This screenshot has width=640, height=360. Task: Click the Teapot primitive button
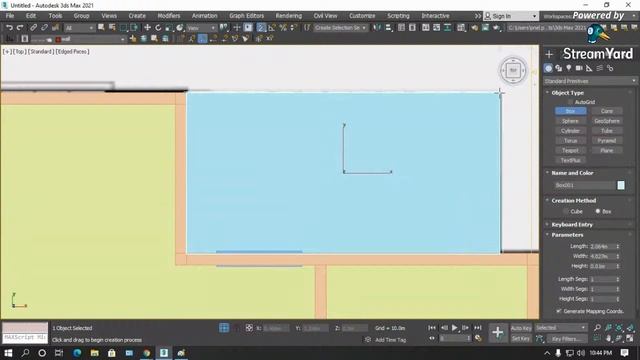[570, 150]
